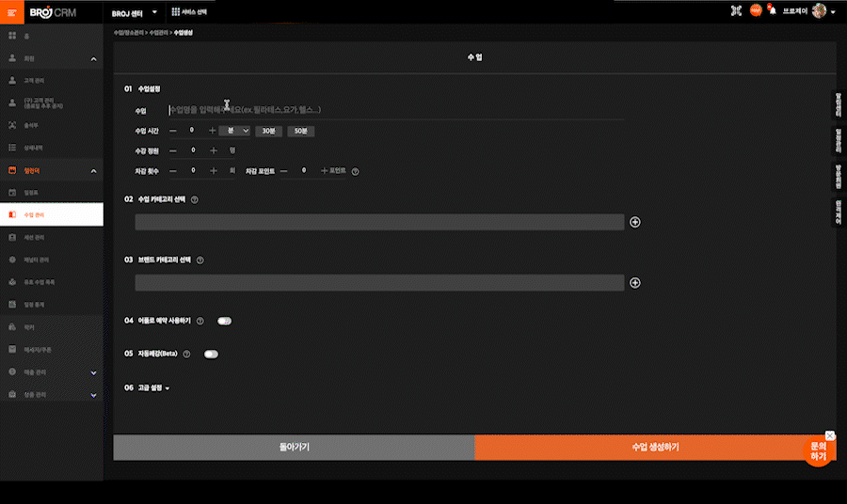Open 세션 관리 in sidebar
The image size is (847, 504).
coord(52,238)
